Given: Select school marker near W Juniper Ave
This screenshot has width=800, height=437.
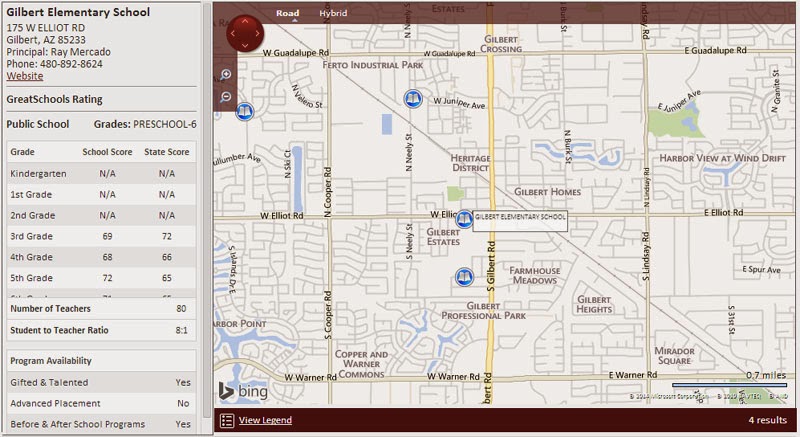Looking at the screenshot, I should pyautogui.click(x=413, y=98).
